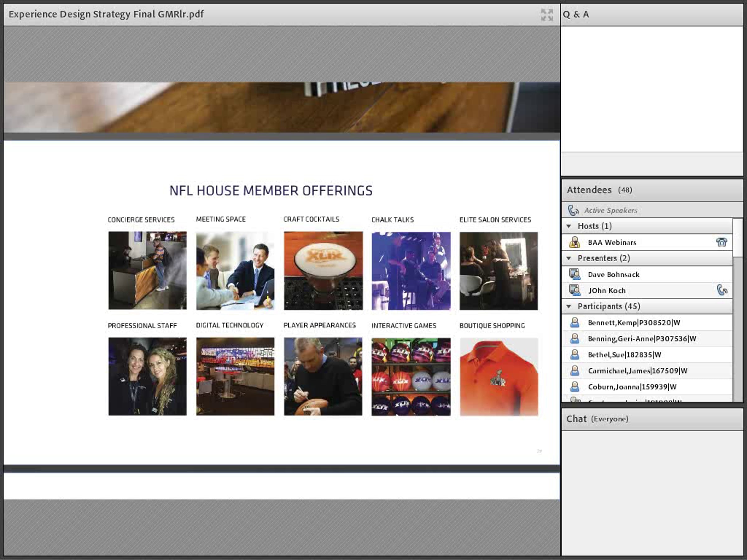
Task: Click the full screen icon in share pod
Action: pyautogui.click(x=547, y=15)
